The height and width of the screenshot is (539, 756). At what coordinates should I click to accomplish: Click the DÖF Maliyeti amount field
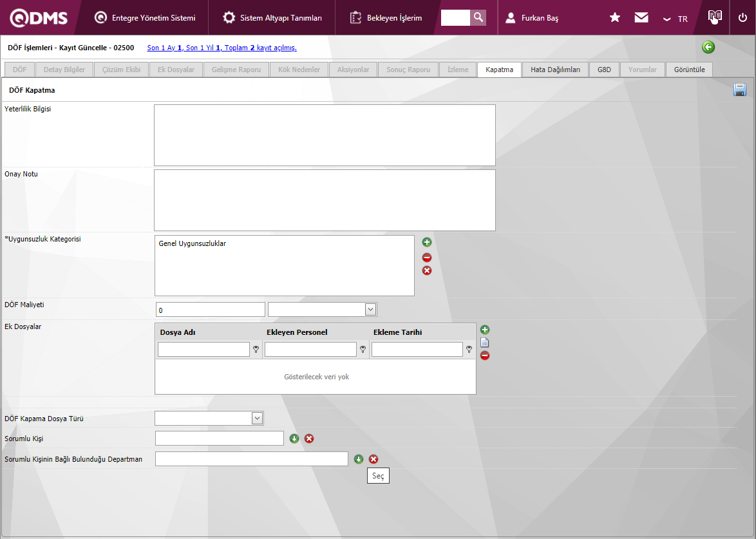click(210, 310)
